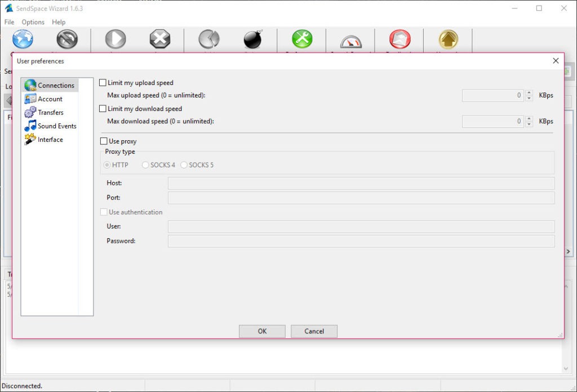Go to the Interface preferences category
Viewport: 577px width, 392px height.
pos(43,140)
